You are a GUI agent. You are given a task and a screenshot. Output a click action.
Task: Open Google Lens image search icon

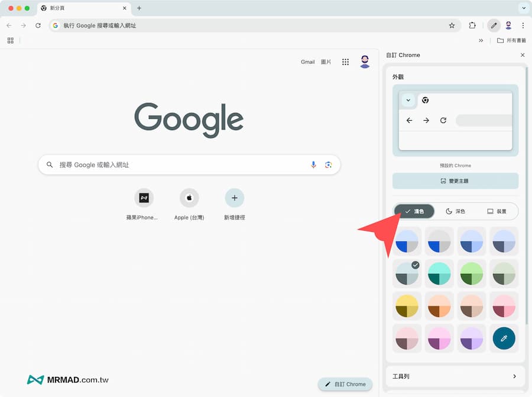click(328, 164)
